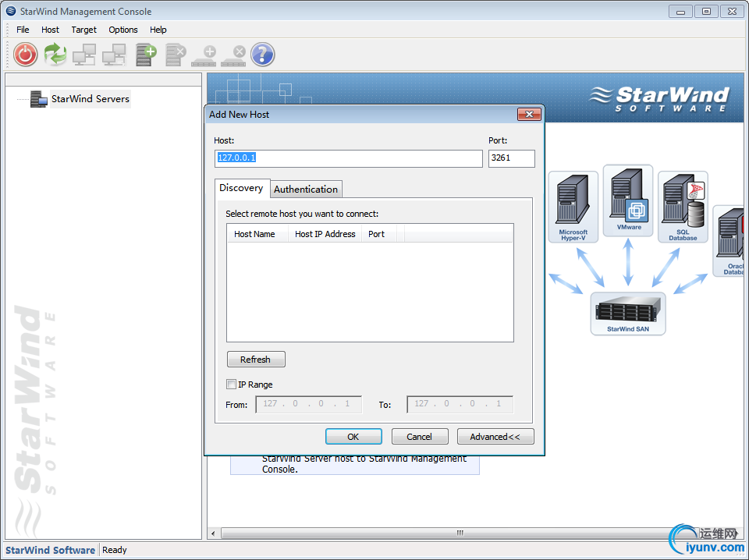Click the Host address input field
The image size is (749, 560).
point(348,158)
